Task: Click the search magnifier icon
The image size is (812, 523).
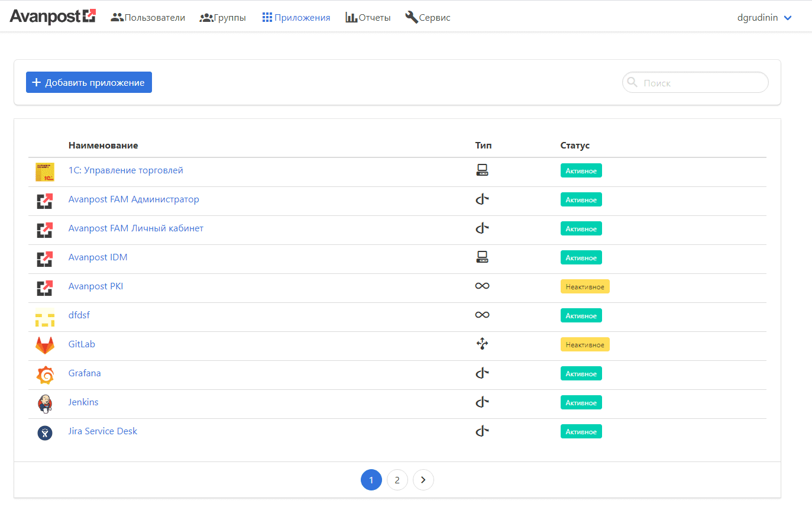Action: coord(632,82)
